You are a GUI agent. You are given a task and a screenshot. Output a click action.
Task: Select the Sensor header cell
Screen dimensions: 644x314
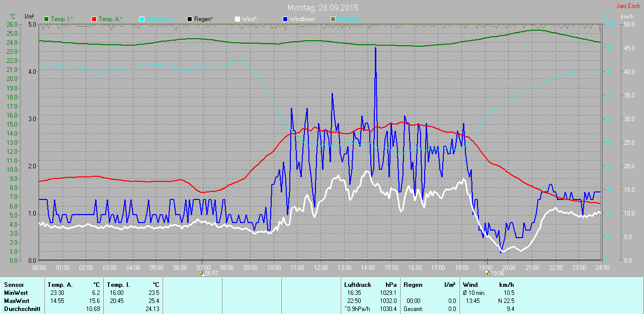pos(14,285)
